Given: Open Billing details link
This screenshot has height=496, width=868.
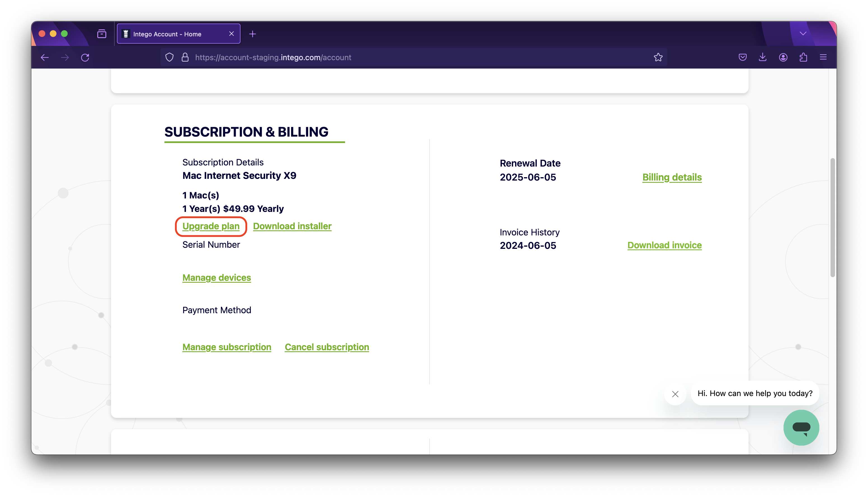Looking at the screenshot, I should (672, 177).
